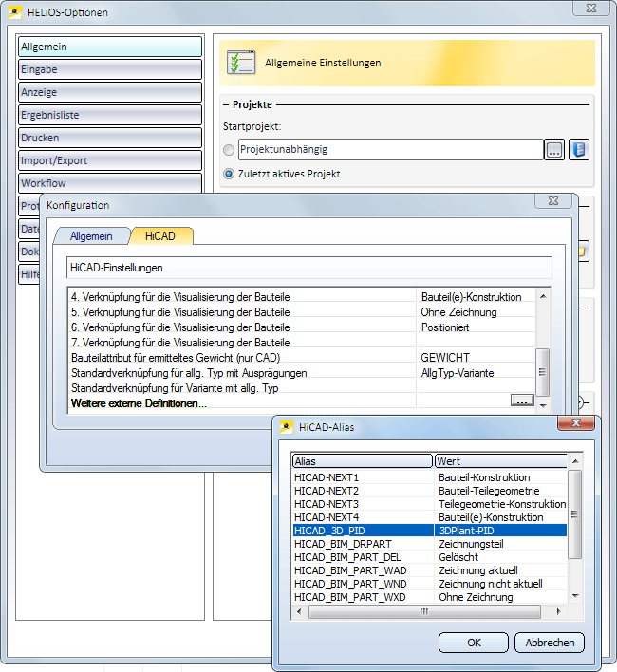Click the blue project book icon
Viewport: 617px width, 672px height.
[x=578, y=150]
